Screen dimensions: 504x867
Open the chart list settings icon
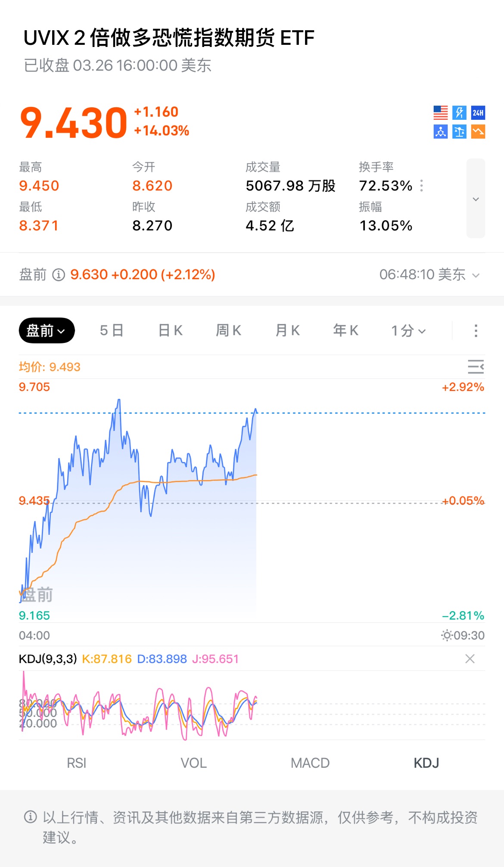(x=476, y=367)
